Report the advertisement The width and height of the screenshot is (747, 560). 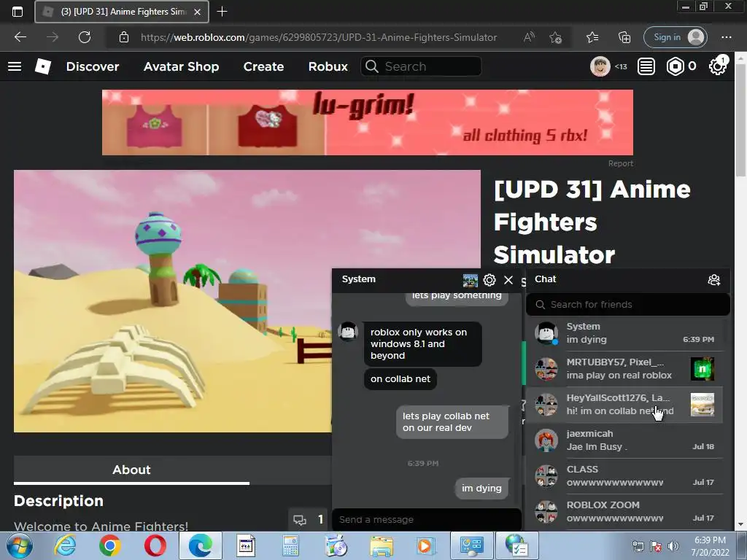coord(620,163)
